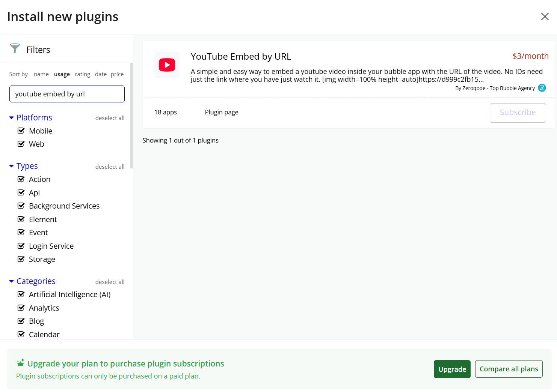The height and width of the screenshot is (392, 557).
Task: Disable the Artificial Intelligence (AI) category
Action: point(21,294)
